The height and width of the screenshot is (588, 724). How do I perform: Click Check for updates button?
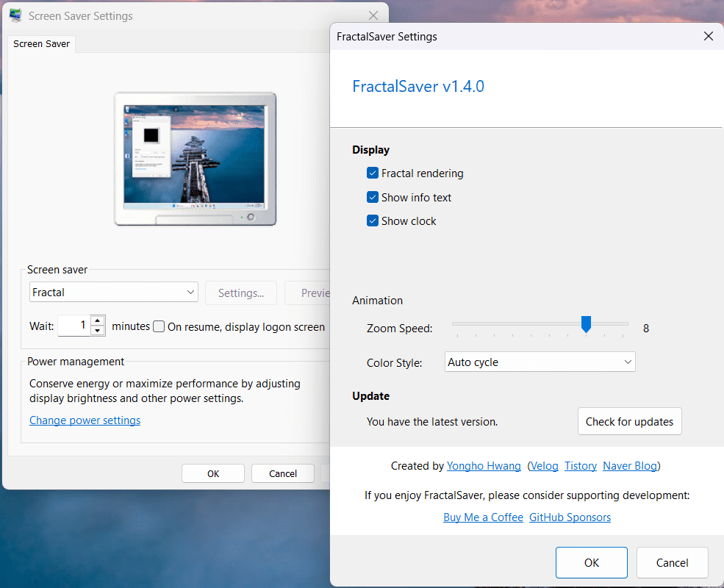tap(629, 421)
